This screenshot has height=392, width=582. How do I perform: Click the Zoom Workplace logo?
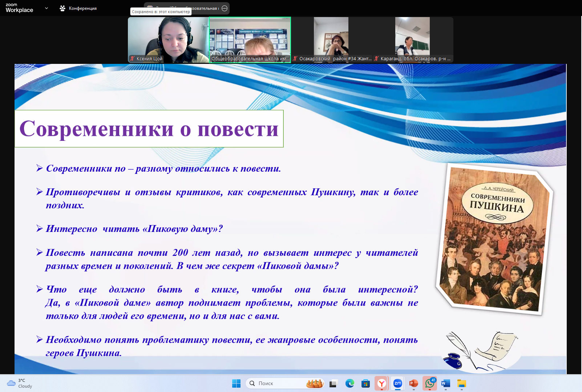pyautogui.click(x=19, y=8)
